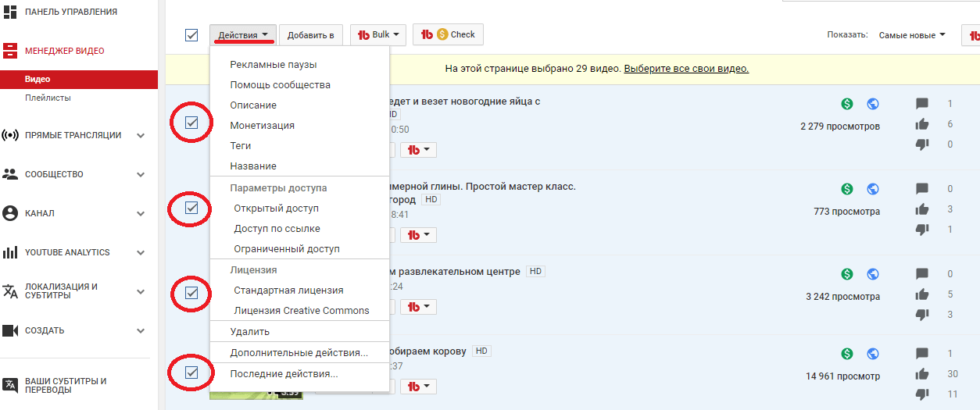The height and width of the screenshot is (410, 980).
Task: Uncheck the first video's checkbox
Action: point(191,123)
